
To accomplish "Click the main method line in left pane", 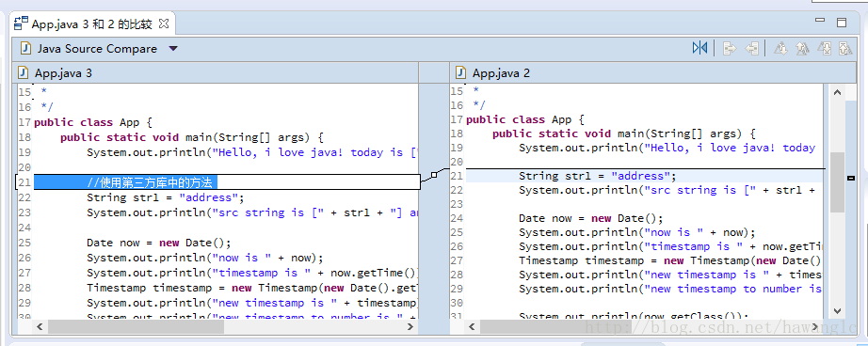I will coord(191,137).
